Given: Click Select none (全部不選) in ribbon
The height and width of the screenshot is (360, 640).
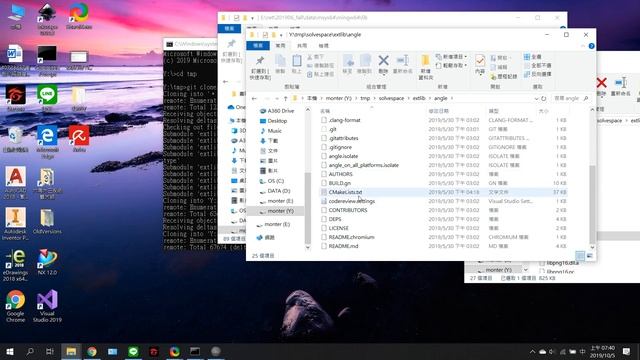Looking at the screenshot, I should coord(538,65).
